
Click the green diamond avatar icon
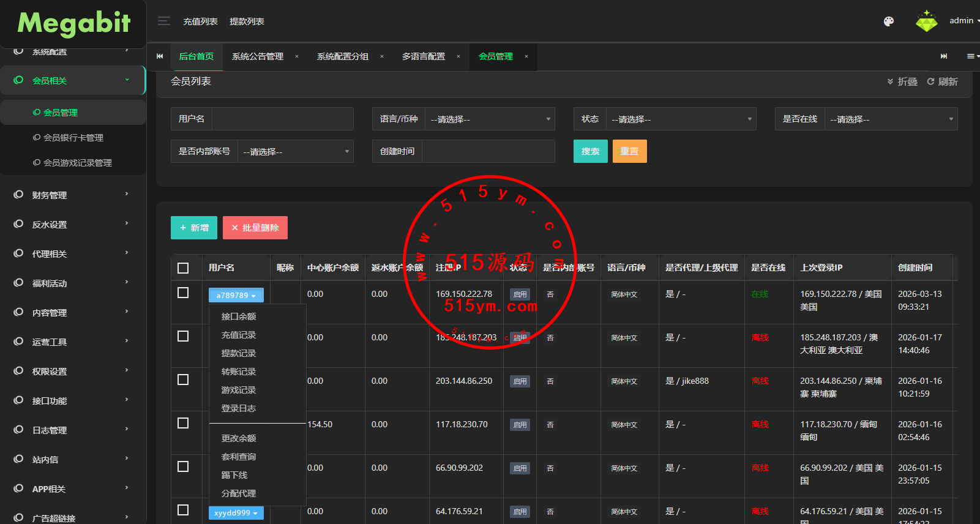point(926,21)
